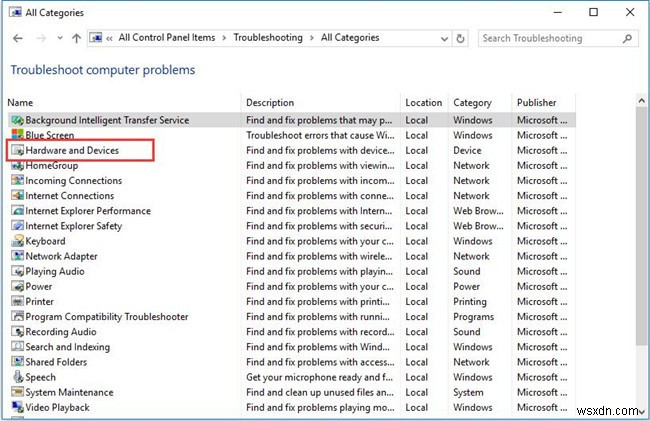
Task: Run the Playing Audio troubleshooter
Action: coord(55,271)
